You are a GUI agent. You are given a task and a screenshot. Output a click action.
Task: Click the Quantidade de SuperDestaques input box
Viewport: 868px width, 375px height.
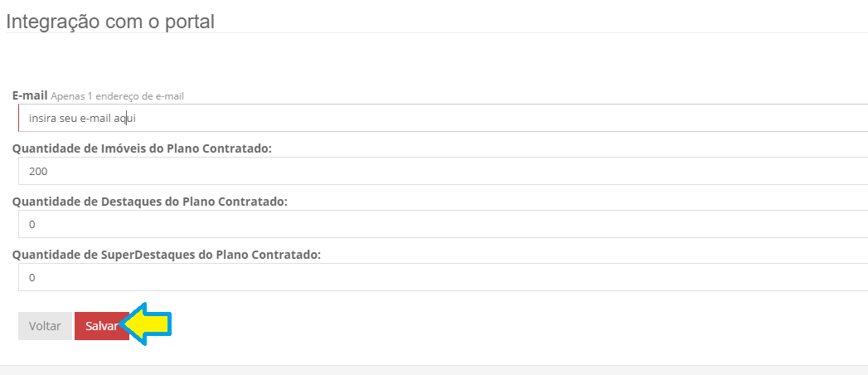[x=443, y=277]
